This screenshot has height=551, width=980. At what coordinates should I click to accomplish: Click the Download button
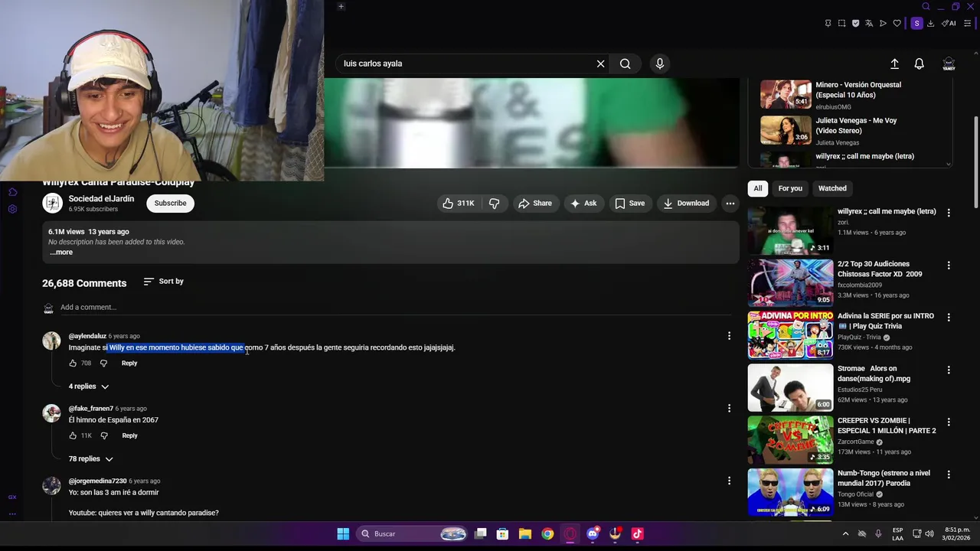point(686,203)
